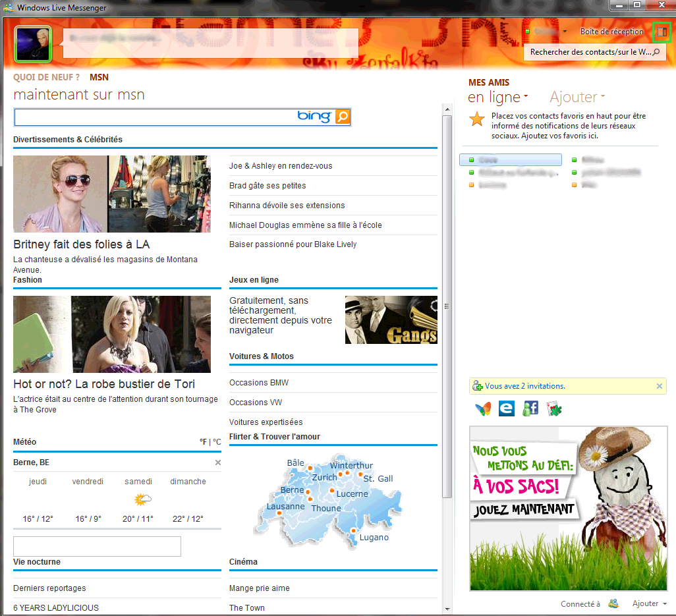The width and height of the screenshot is (676, 616).
Task: Open the blue Internet Explorer 'e' icon
Action: (507, 408)
